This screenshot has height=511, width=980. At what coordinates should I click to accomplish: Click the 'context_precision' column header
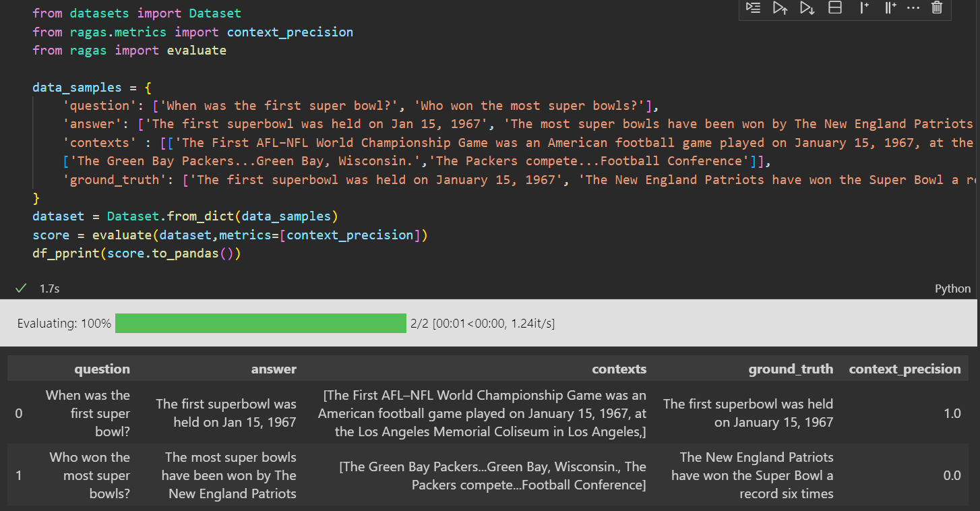(905, 369)
